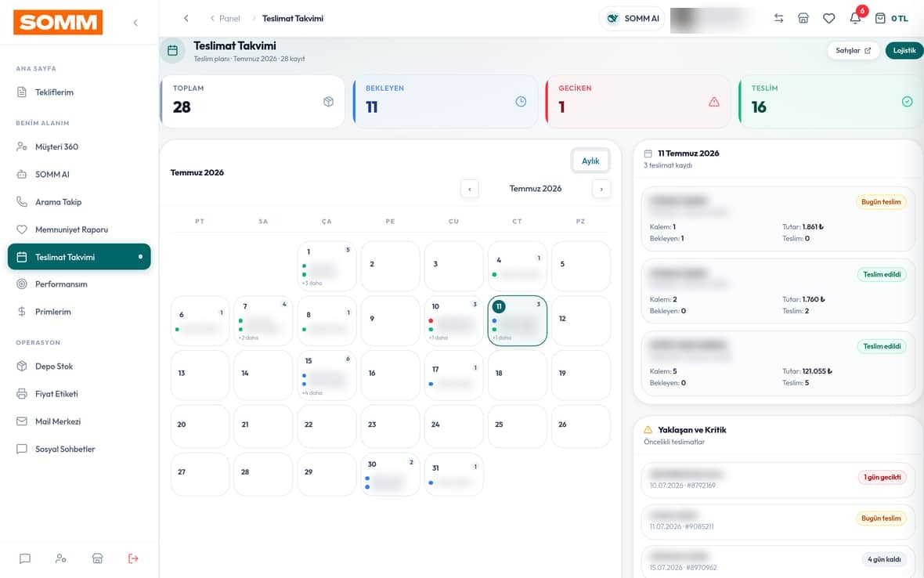This screenshot has width=924, height=578.
Task: Click the Teslimat Takvimi calendar icon in sidebar
Action: tap(22, 257)
